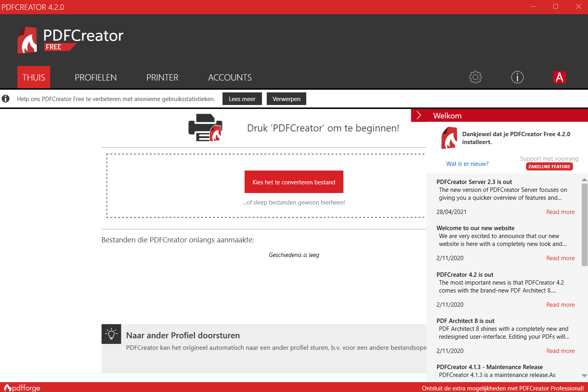The image size is (588, 392).
Task: Click the printer icon beside Druk heading
Action: (205, 128)
